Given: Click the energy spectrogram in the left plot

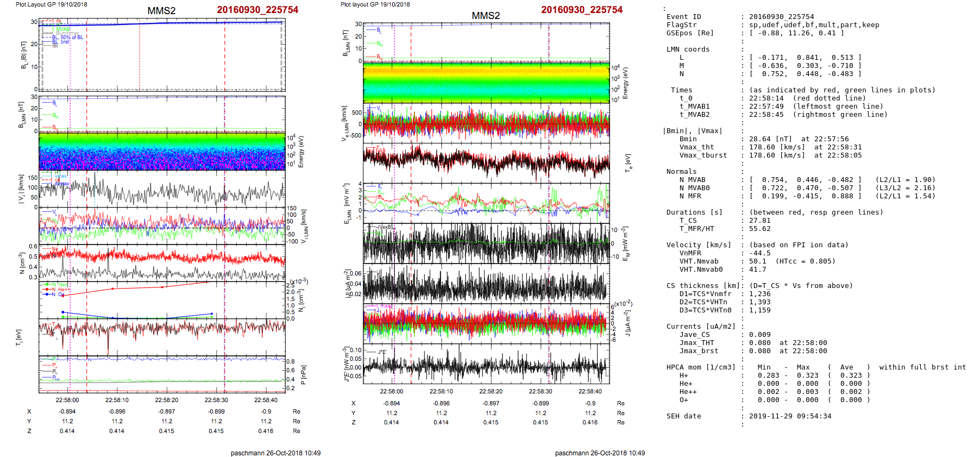Looking at the screenshot, I should (x=162, y=152).
